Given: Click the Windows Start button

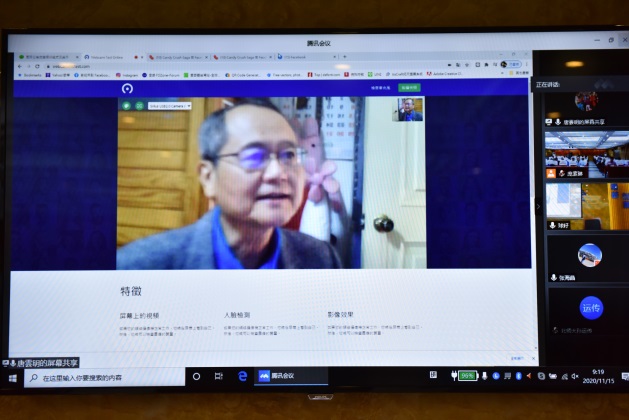Looking at the screenshot, I should click(x=12, y=377).
